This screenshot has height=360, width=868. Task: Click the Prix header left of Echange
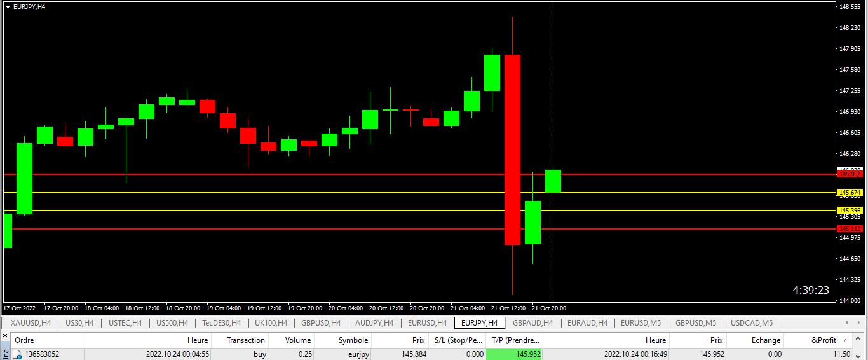pos(698,340)
